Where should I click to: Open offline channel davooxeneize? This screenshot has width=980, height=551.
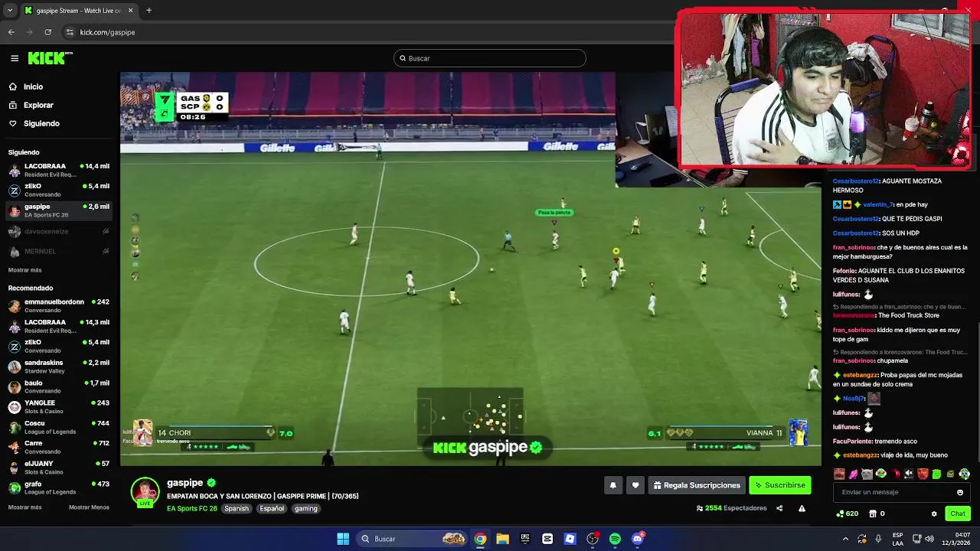point(59,231)
